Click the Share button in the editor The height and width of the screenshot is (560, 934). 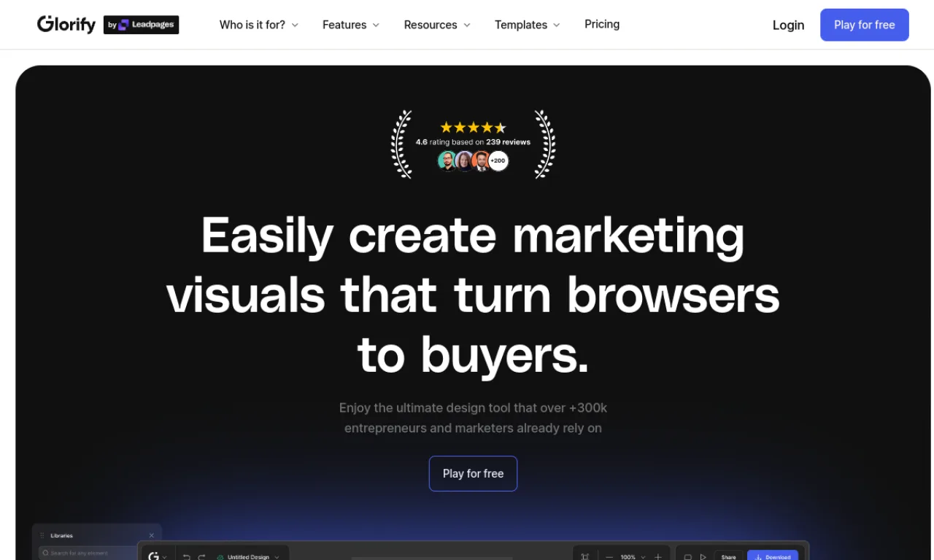point(729,556)
